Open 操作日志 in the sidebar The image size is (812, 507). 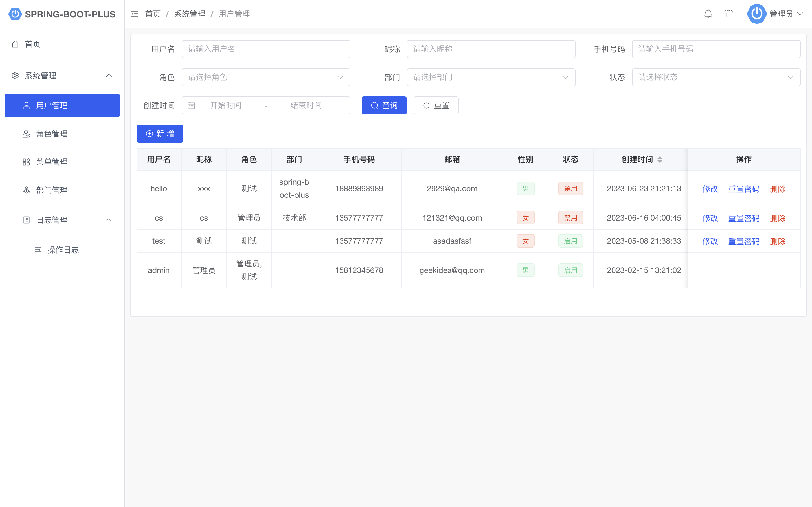63,250
